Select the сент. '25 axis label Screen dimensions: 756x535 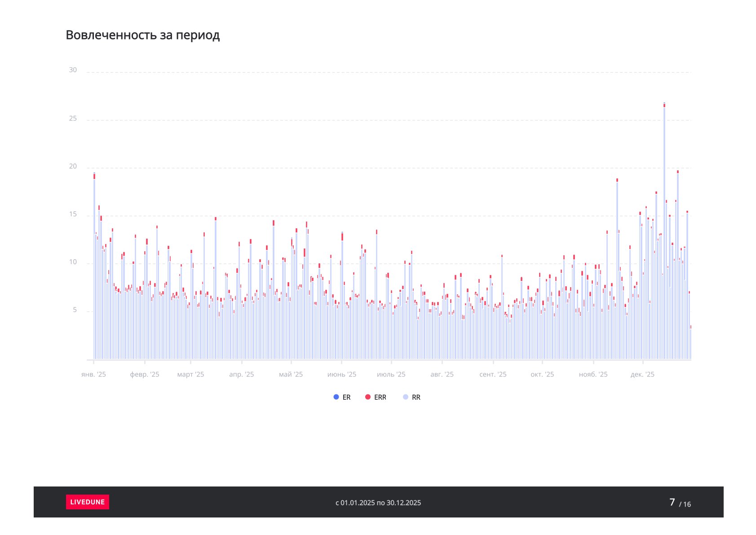493,375
